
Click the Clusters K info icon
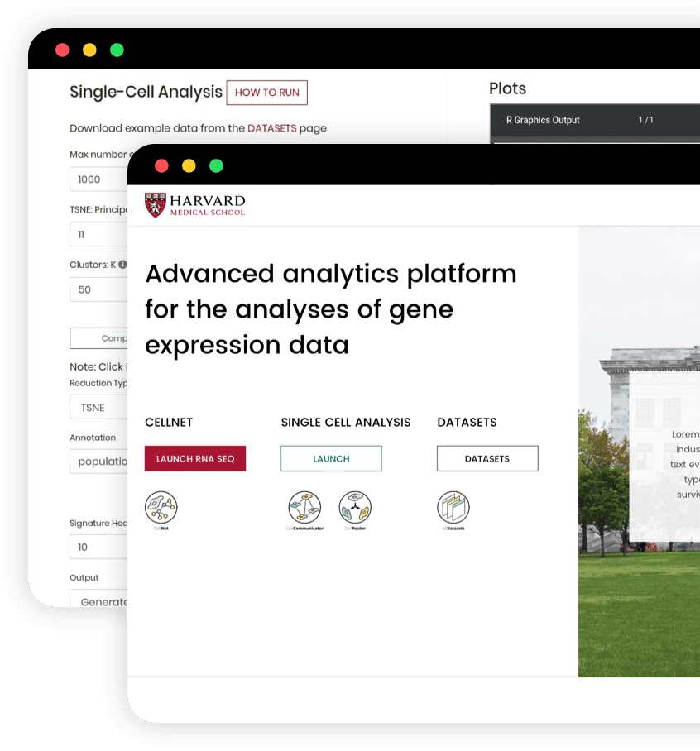pos(122,265)
